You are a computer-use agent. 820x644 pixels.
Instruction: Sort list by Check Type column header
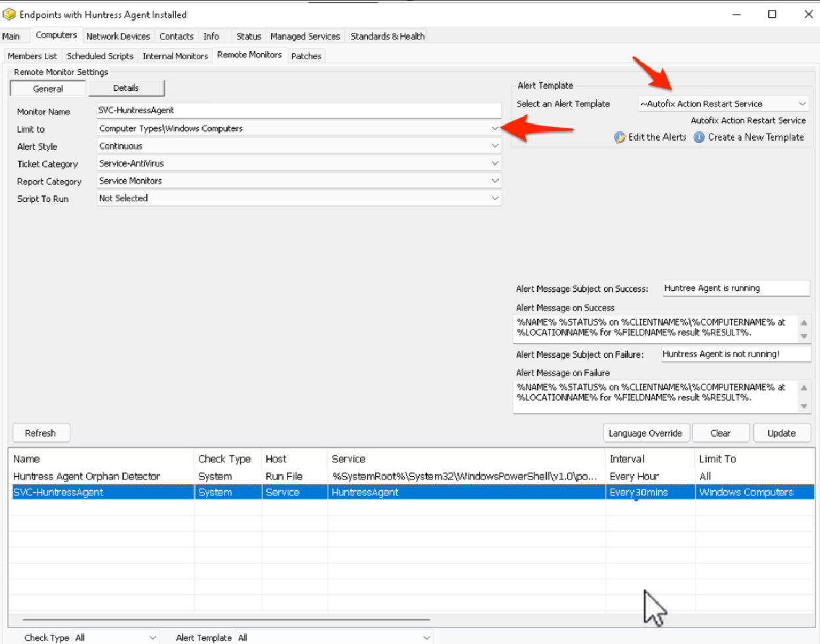pos(228,459)
